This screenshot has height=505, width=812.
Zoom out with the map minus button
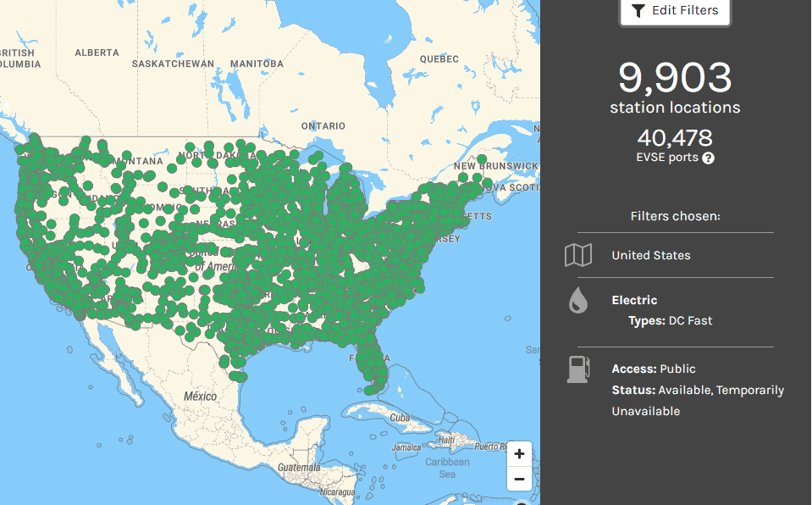point(519,479)
